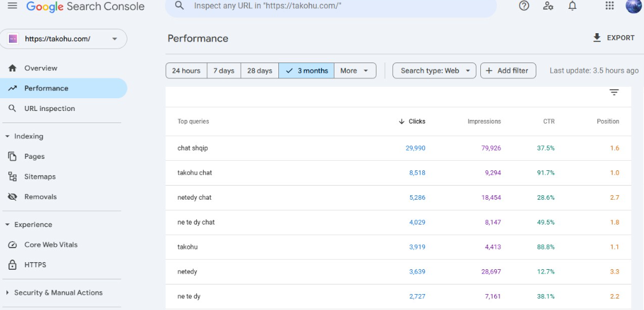
Task: Open the notifications bell
Action: (x=572, y=6)
